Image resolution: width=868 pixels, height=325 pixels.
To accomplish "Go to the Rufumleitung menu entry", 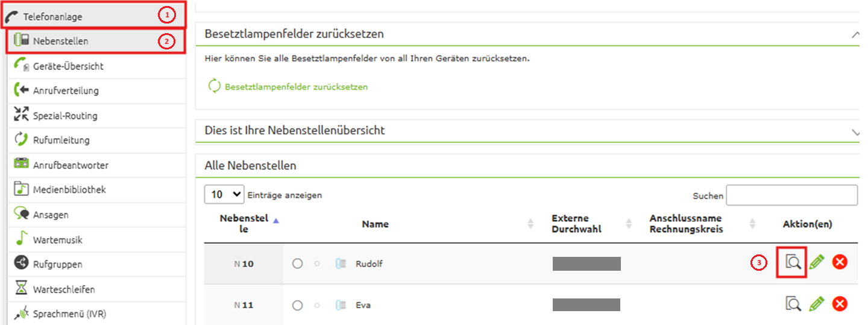I will [x=61, y=140].
